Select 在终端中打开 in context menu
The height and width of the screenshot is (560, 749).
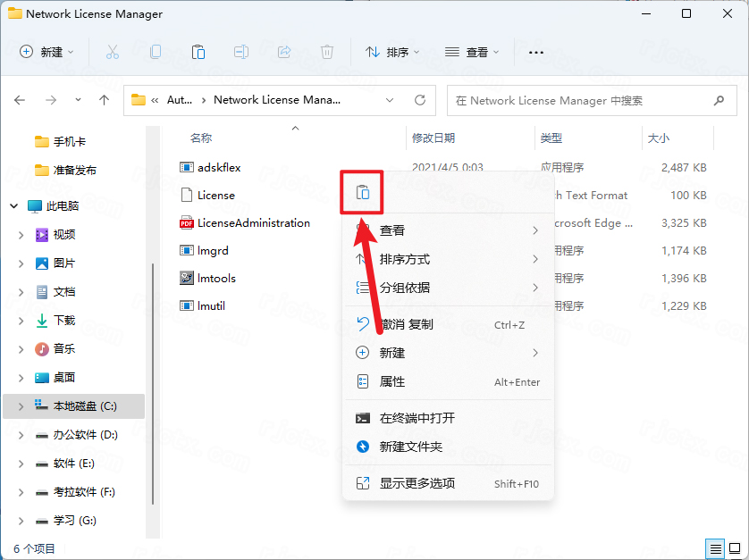tap(417, 418)
